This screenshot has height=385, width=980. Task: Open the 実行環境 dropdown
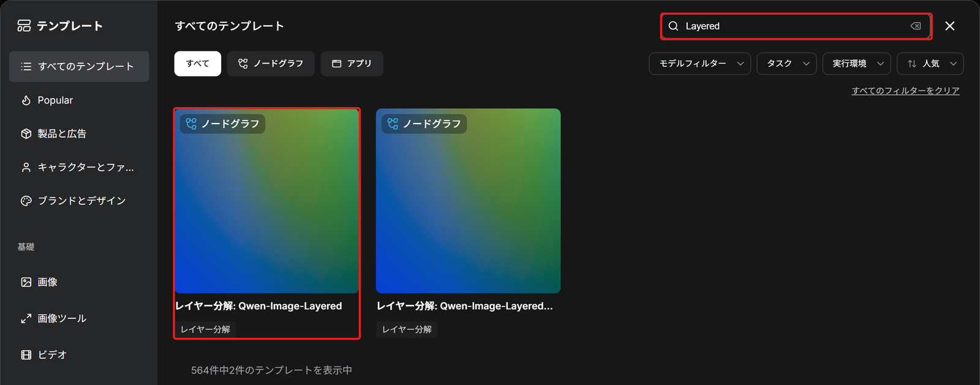point(856,64)
